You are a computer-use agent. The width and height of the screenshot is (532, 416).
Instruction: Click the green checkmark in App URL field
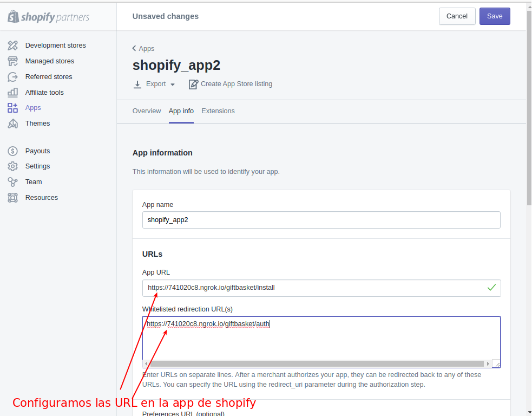491,288
